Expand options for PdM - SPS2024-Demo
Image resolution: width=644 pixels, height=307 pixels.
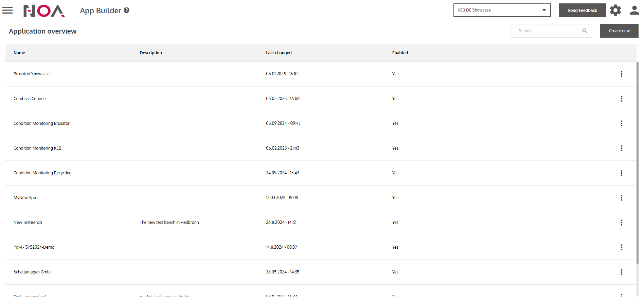(x=621, y=247)
